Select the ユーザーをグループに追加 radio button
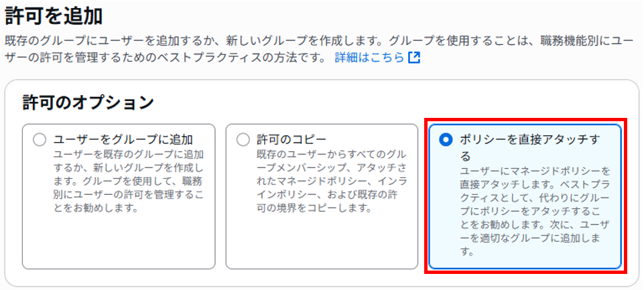Viewport: 644px width, 290px height. coord(40,140)
